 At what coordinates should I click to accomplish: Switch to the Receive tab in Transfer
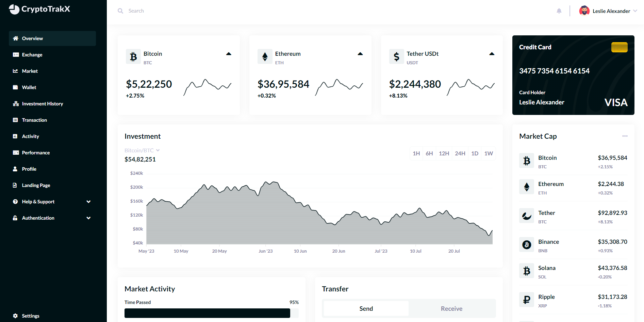click(x=451, y=308)
